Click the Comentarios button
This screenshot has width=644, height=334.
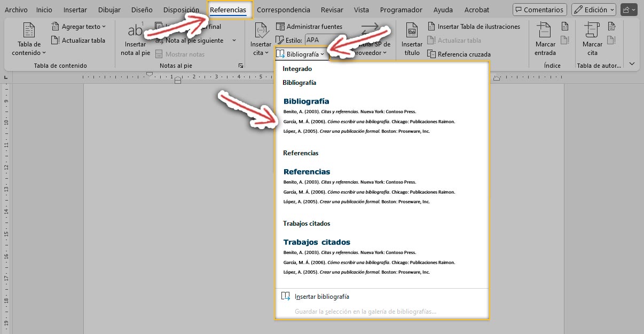539,10
